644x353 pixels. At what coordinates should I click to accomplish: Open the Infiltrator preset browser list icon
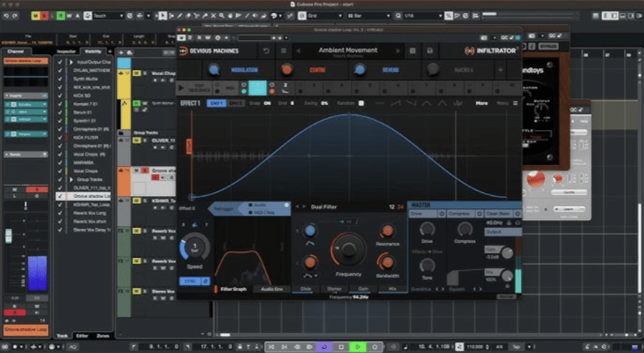pyautogui.click(x=283, y=51)
